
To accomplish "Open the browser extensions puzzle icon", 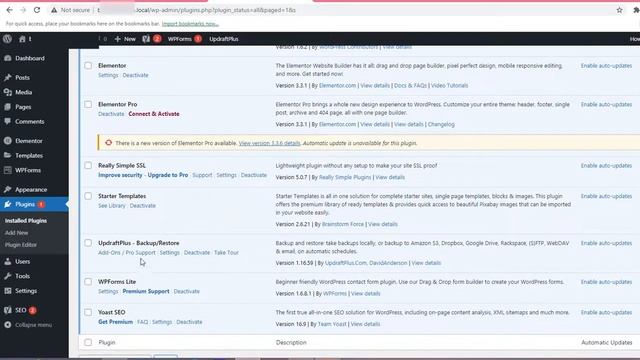I will point(636,10).
